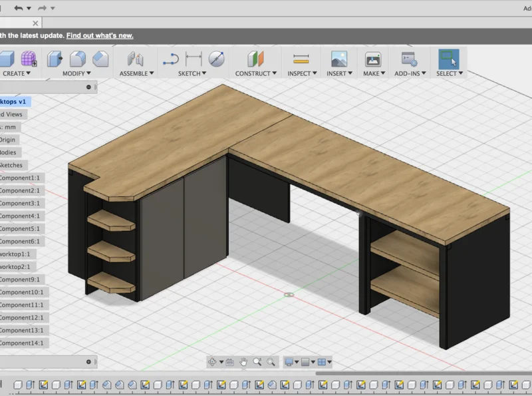Open the Display Settings monitor dropdown
Screen dimensions: 532x396
click(x=292, y=362)
